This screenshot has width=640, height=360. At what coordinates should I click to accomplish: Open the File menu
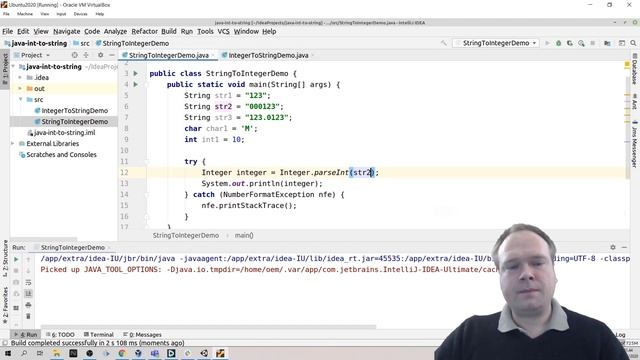tap(7, 31)
